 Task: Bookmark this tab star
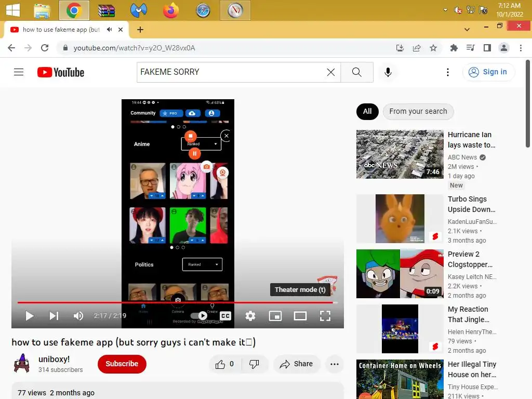point(433,48)
